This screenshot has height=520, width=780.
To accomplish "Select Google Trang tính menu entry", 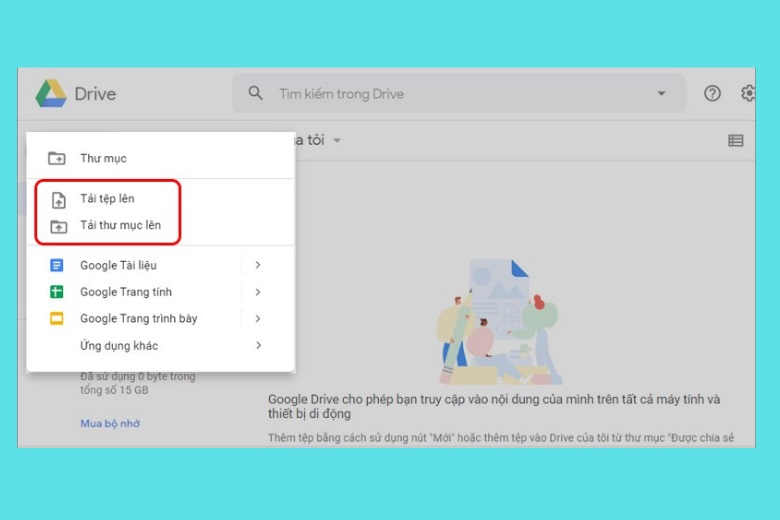I will click(x=161, y=292).
